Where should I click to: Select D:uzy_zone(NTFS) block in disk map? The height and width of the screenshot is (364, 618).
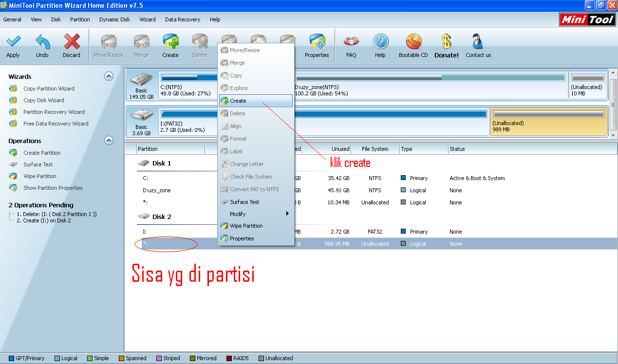[x=431, y=85]
